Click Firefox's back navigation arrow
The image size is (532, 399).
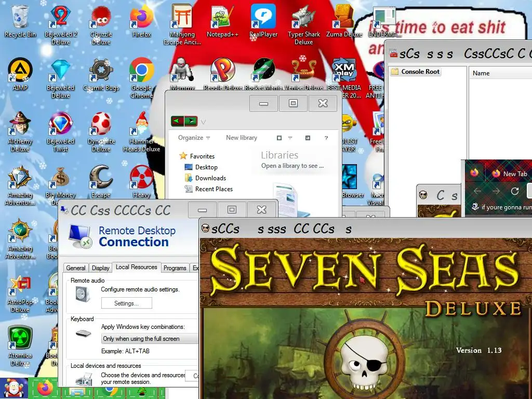click(x=477, y=191)
